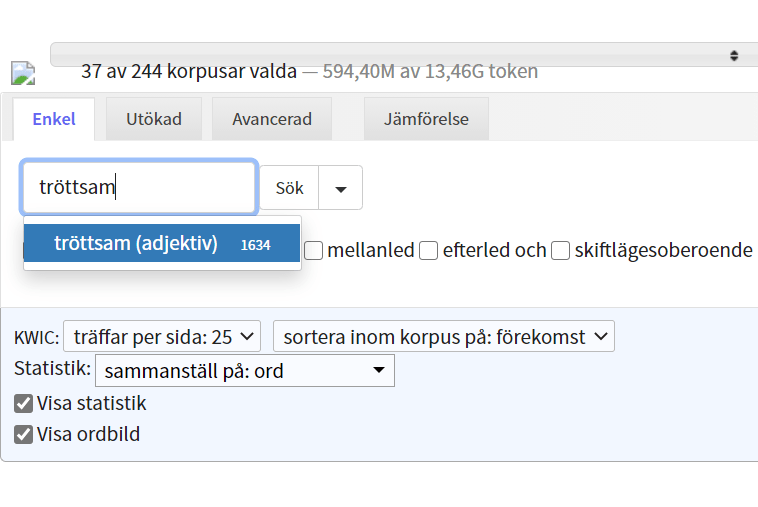Enable the mellanled checkbox
The height and width of the screenshot is (507, 758).
(x=314, y=250)
